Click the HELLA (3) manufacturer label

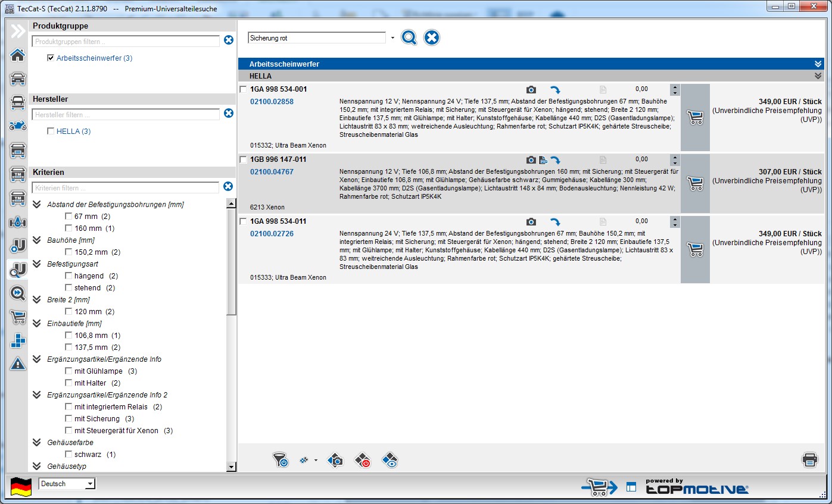[74, 132]
